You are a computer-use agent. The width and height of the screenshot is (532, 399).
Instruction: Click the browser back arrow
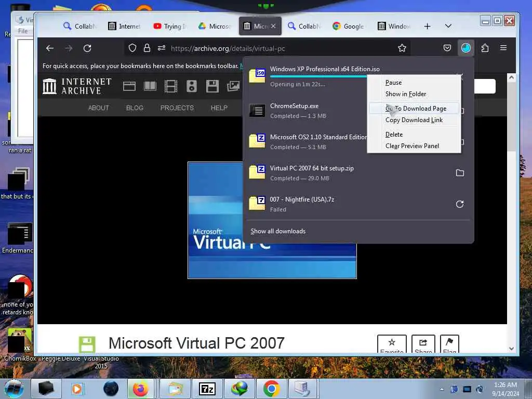(50, 48)
